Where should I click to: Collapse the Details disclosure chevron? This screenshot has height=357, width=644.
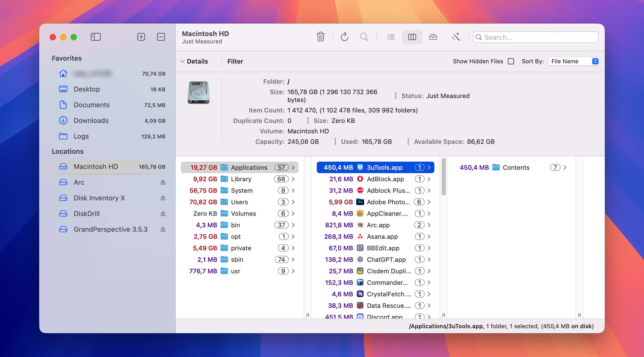(182, 61)
